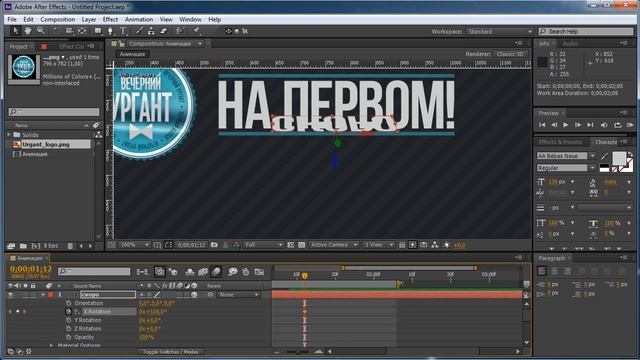
Task: Open the Brainstorm icon in timeline
Action: pos(233,272)
